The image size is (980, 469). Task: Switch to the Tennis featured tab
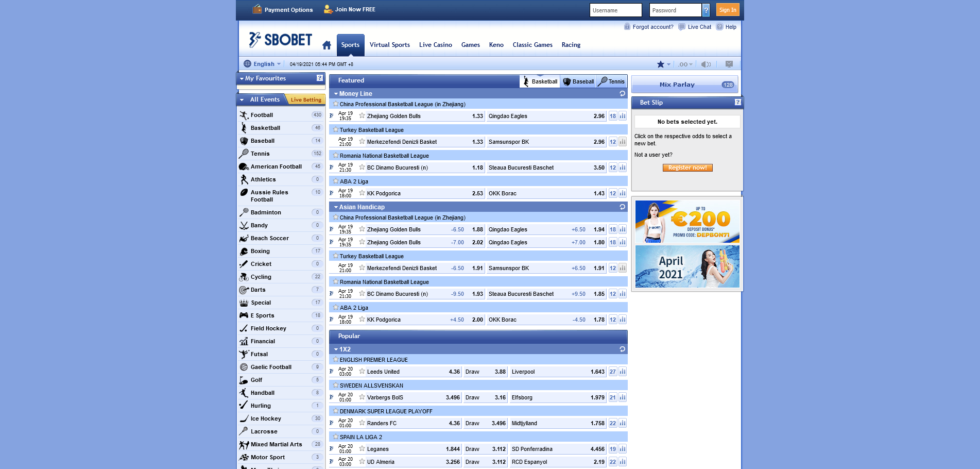coord(612,81)
